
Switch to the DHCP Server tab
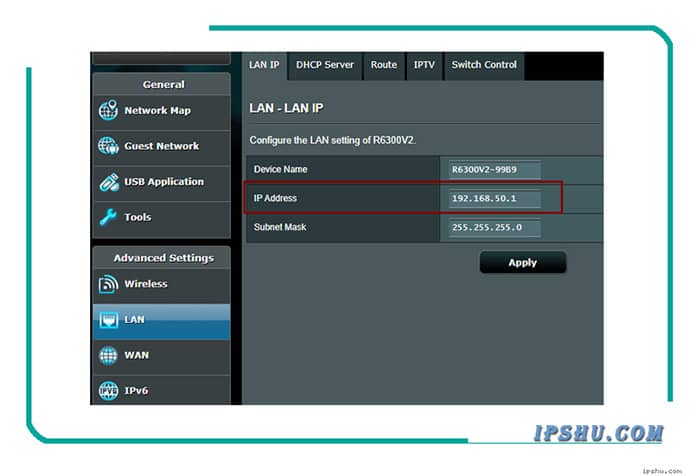325,65
